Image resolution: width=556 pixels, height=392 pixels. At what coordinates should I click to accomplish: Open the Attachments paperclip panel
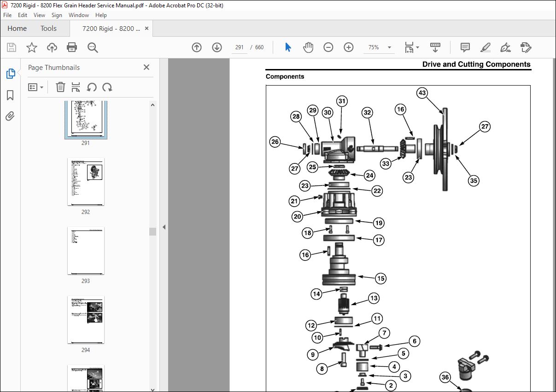10,116
